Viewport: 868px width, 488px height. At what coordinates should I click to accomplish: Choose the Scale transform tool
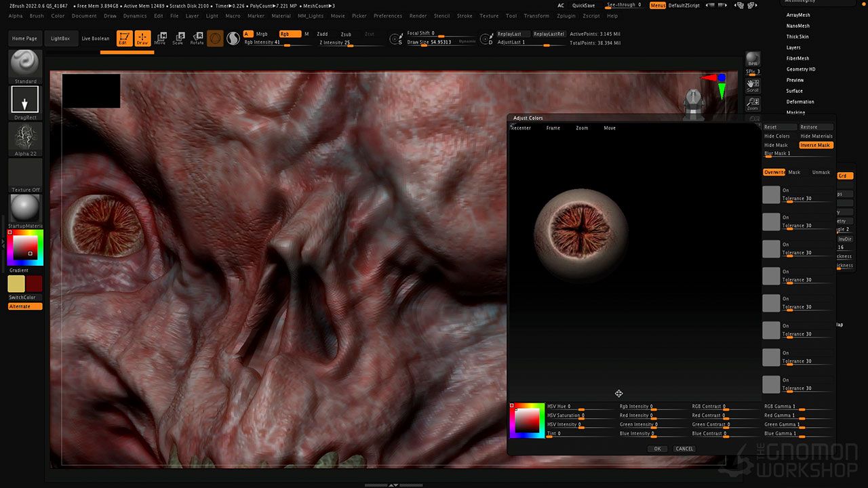click(x=178, y=39)
